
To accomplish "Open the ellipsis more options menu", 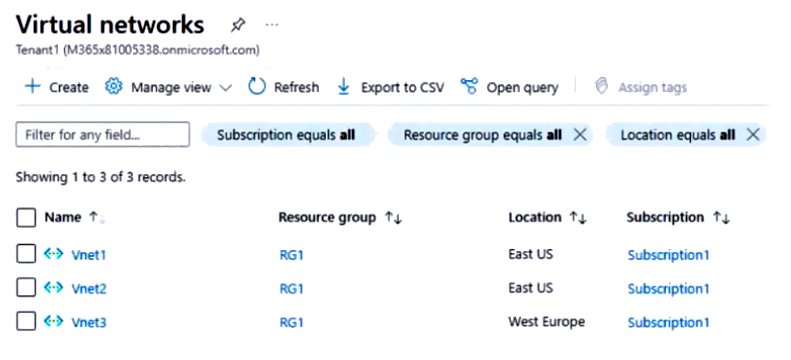I will tap(272, 25).
